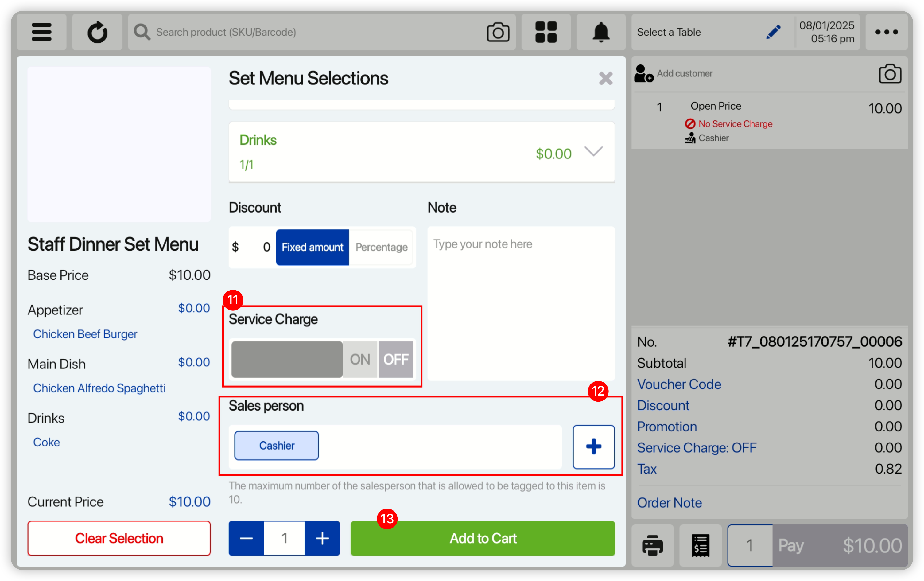Open the three-dot more options menu
Screen dimensions: 924x581
(886, 32)
